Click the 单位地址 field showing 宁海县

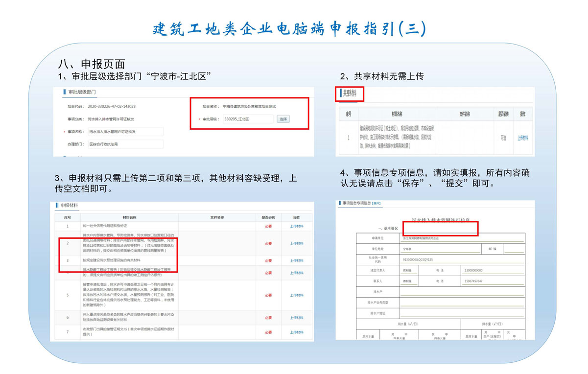pyautogui.click(x=439, y=249)
